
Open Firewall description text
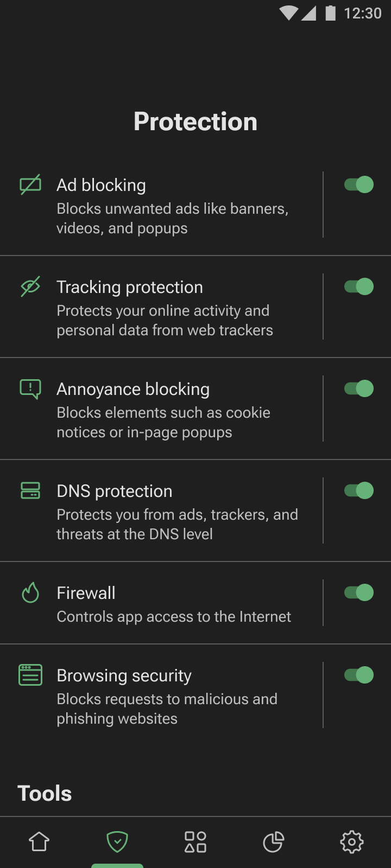tap(174, 617)
